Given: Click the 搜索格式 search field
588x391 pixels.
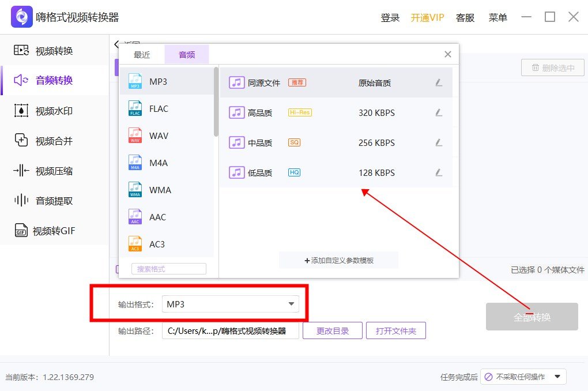Looking at the screenshot, I should coord(168,268).
